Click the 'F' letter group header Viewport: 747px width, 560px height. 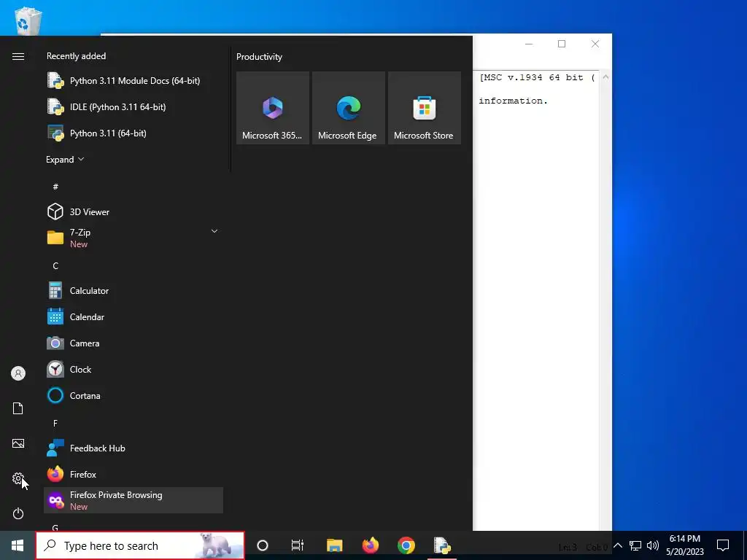click(x=55, y=424)
